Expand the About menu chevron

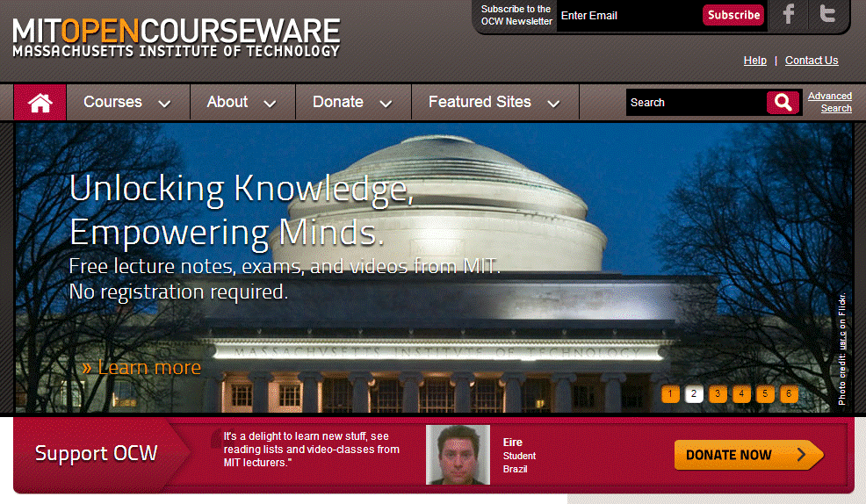coord(270,104)
